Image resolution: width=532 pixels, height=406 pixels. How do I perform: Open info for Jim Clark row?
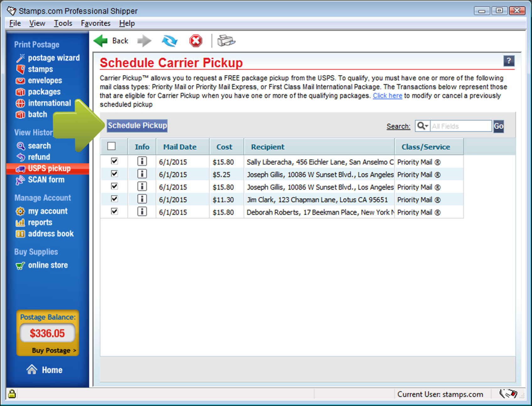(x=142, y=199)
